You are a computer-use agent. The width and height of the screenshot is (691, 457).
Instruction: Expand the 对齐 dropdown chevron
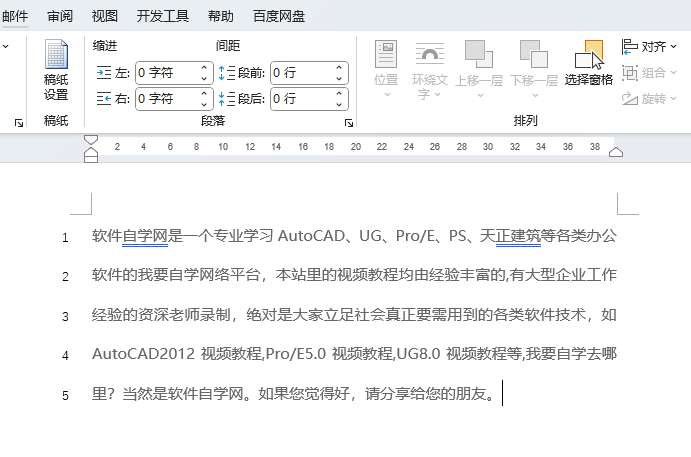click(x=673, y=46)
